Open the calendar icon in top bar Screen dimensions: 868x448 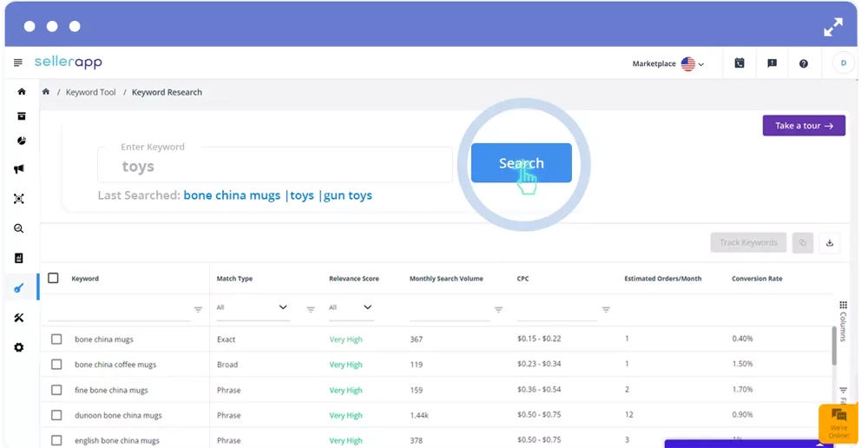(739, 63)
